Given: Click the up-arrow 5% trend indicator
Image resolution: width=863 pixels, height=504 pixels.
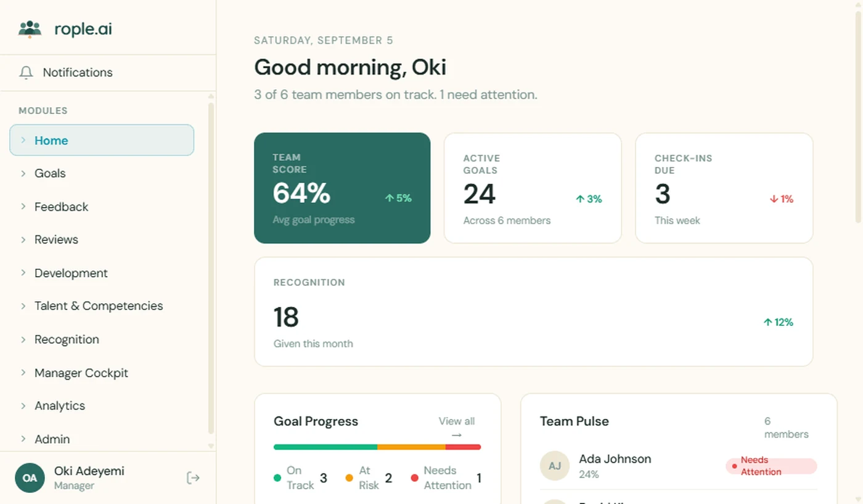Looking at the screenshot, I should 398,198.
